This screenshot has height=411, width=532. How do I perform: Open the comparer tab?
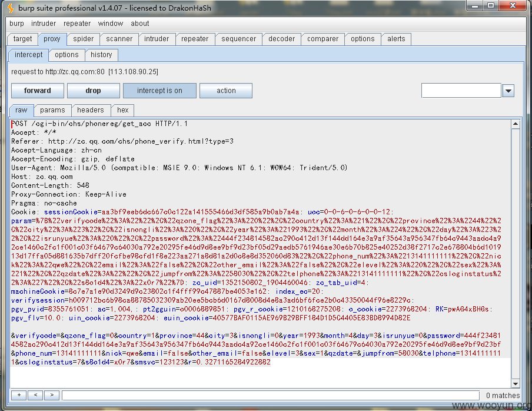point(322,39)
